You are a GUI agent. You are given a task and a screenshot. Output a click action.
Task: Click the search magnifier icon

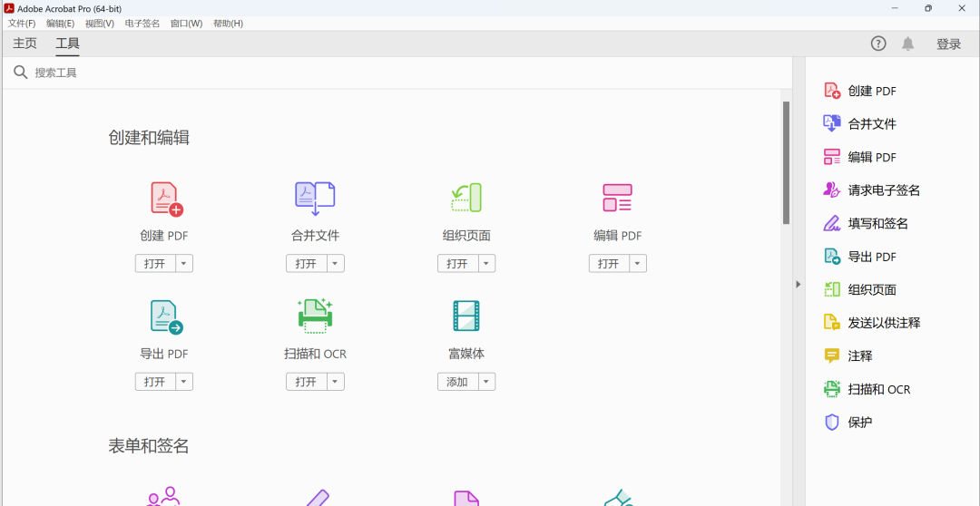click(21, 73)
